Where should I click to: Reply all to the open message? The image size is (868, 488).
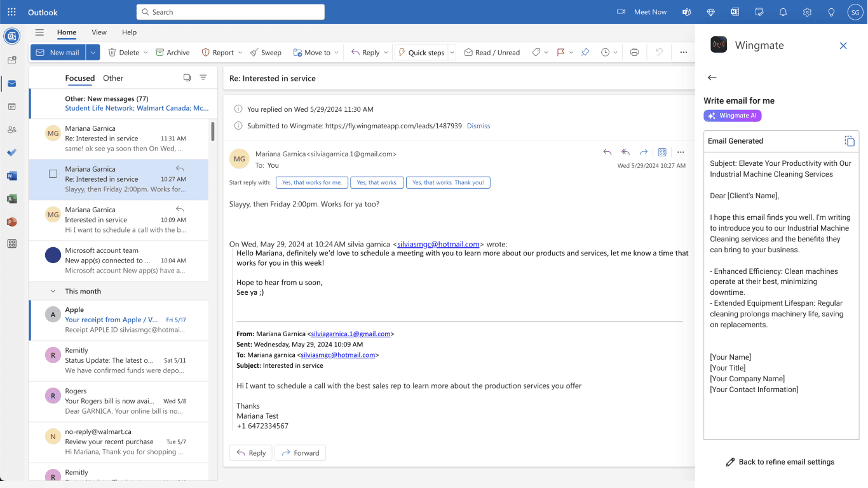click(x=625, y=152)
